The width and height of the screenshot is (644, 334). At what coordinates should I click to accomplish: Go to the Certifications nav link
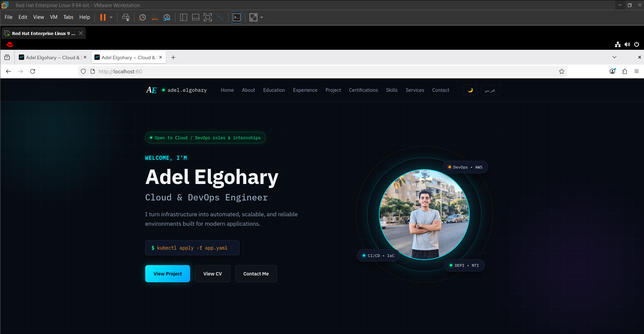363,90
